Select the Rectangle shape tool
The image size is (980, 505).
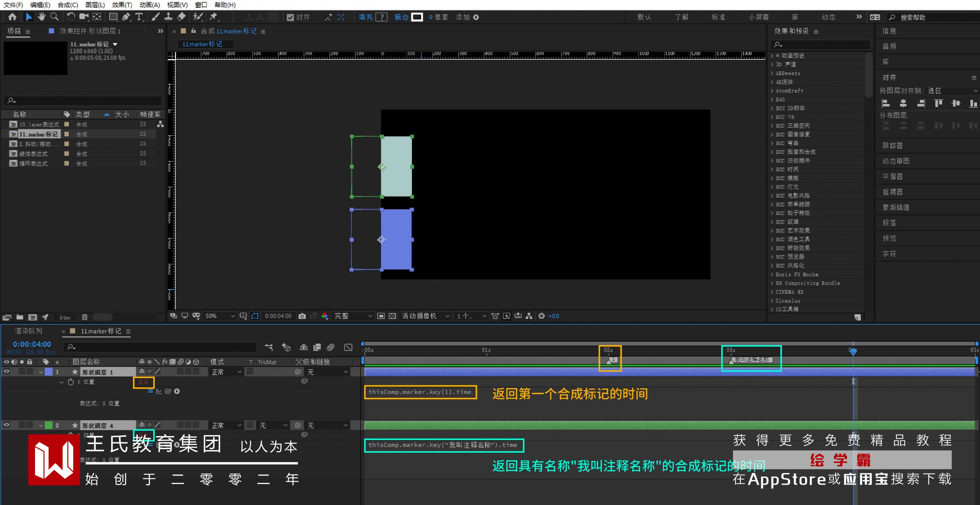tap(113, 17)
